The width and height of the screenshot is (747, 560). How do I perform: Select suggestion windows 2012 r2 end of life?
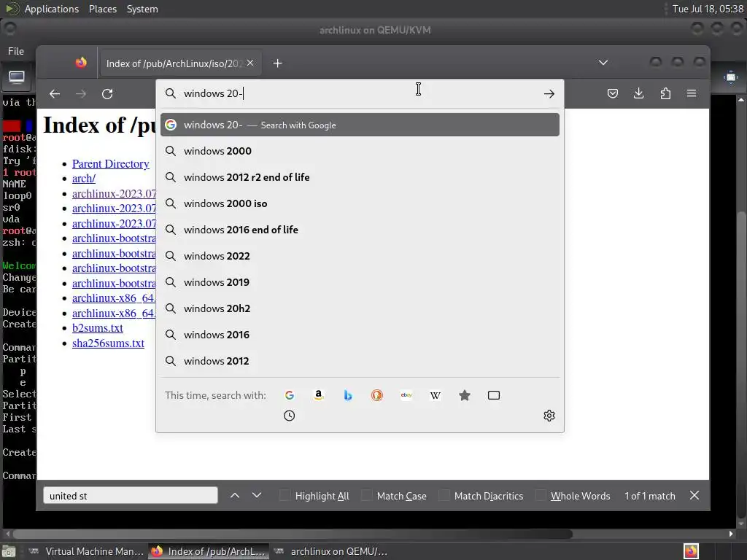(360, 177)
